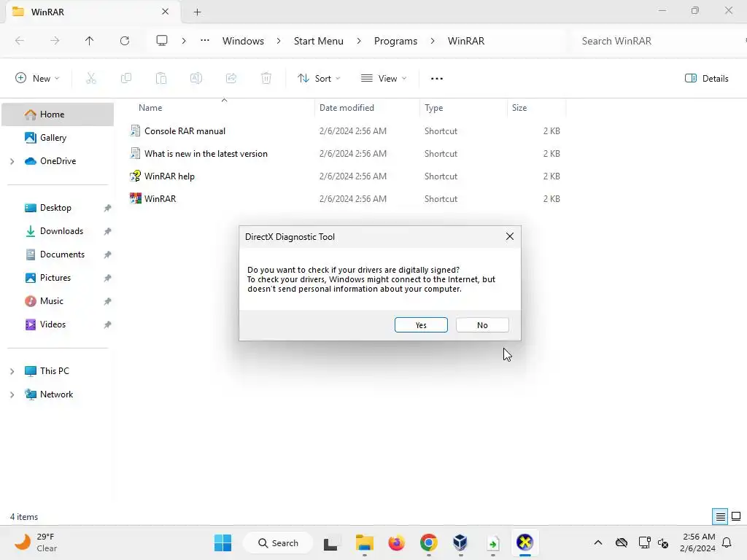Open the See more ellipsis menu
747x560 pixels.
[x=437, y=79]
